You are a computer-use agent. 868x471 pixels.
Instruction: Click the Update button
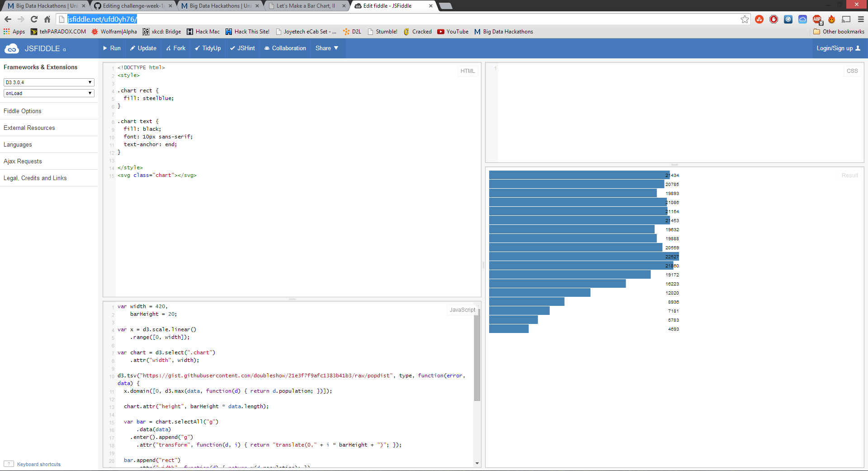pos(143,48)
